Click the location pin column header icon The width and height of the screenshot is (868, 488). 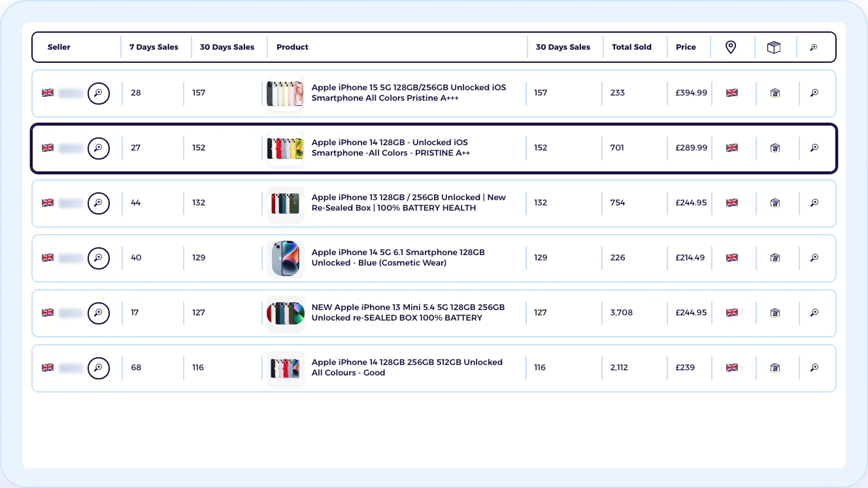click(731, 47)
